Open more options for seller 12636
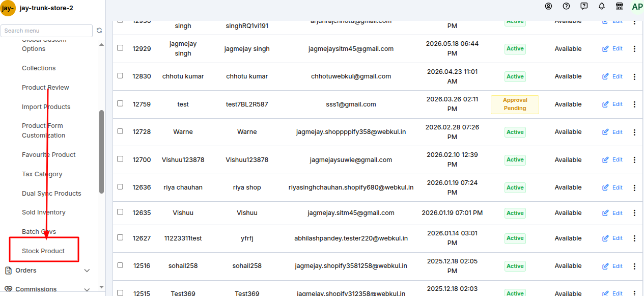This screenshot has height=296, width=644. pos(634,187)
